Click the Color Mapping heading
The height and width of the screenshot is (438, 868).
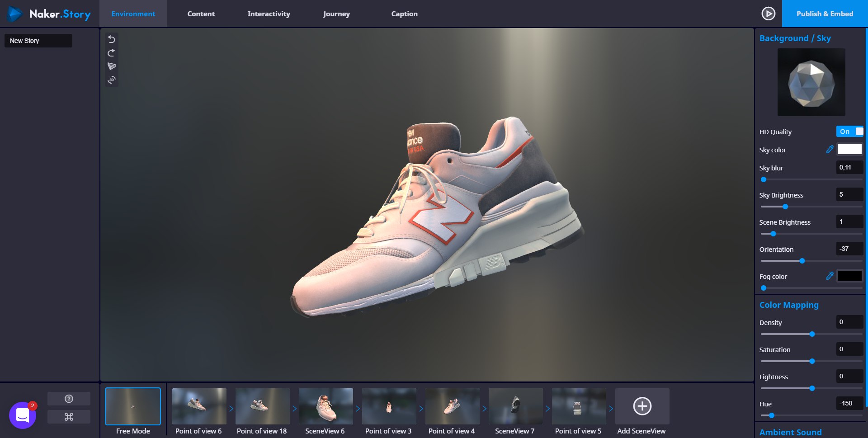pos(789,305)
